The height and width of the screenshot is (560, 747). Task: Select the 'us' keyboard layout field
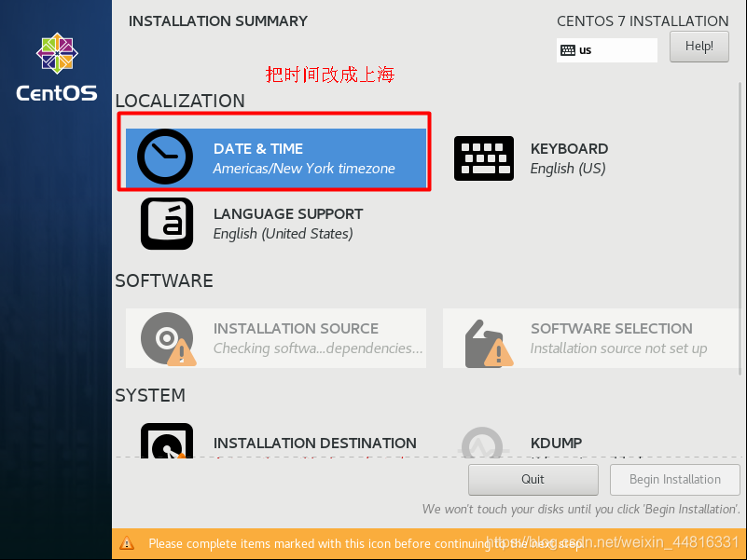pos(606,50)
